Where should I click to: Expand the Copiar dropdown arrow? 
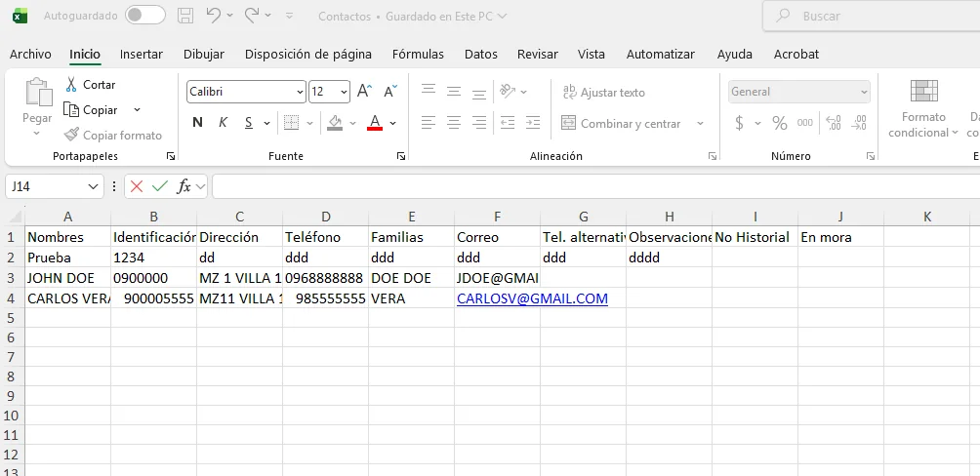137,110
